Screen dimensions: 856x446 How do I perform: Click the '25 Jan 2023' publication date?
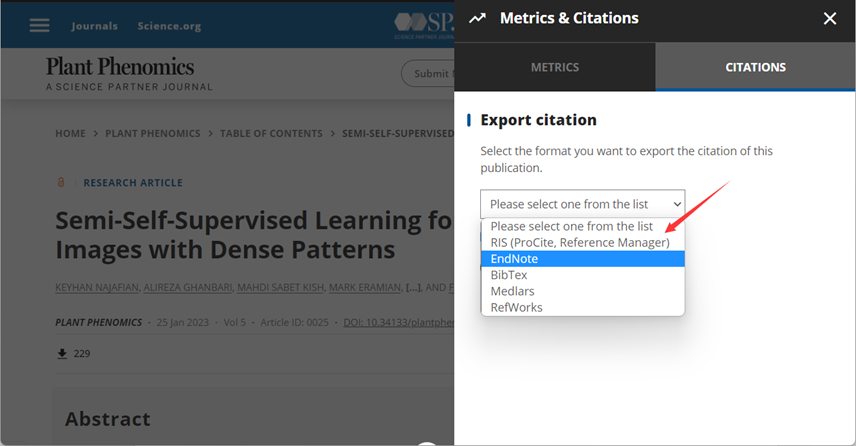pos(183,323)
